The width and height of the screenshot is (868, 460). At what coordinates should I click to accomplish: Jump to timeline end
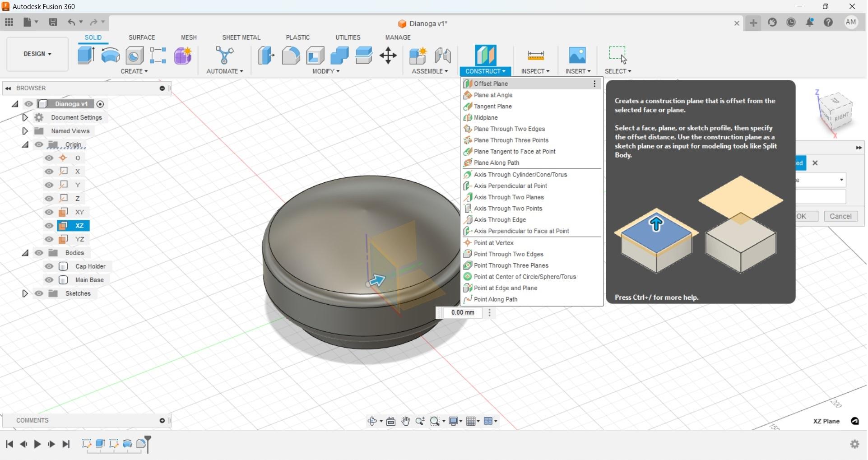click(66, 444)
